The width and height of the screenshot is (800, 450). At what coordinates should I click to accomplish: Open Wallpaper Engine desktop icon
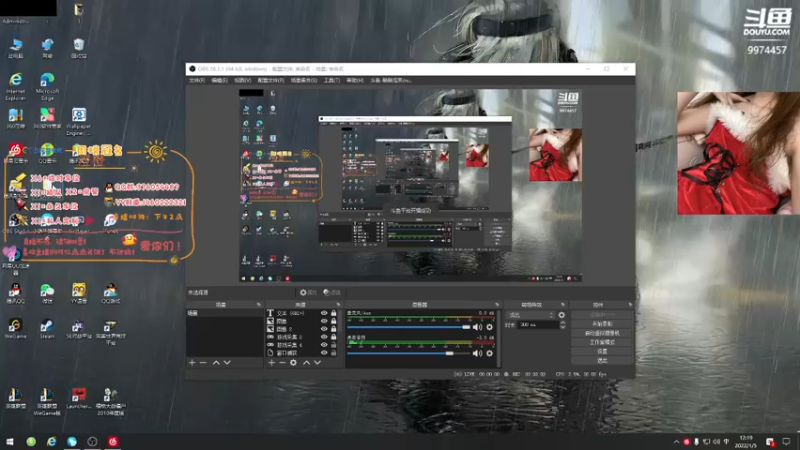79,121
